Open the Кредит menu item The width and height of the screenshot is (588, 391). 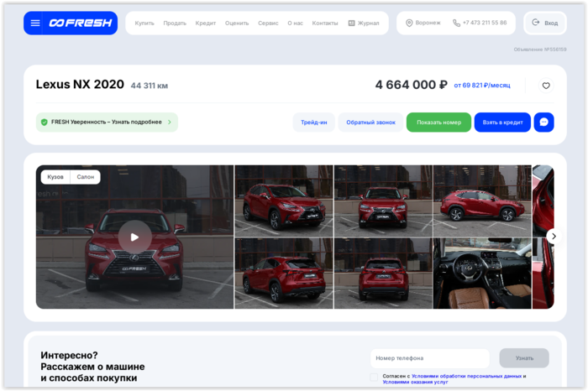coord(206,23)
